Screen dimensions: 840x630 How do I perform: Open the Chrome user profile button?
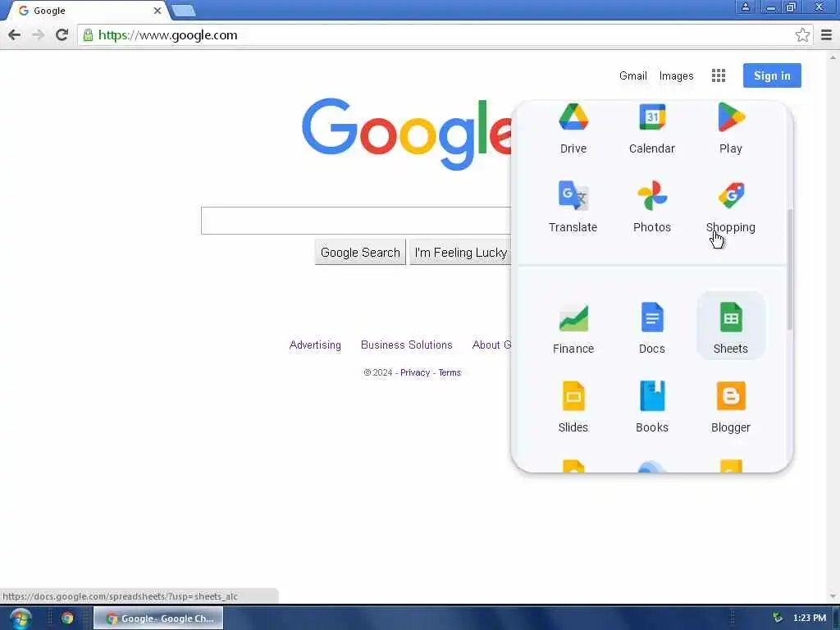pos(745,7)
